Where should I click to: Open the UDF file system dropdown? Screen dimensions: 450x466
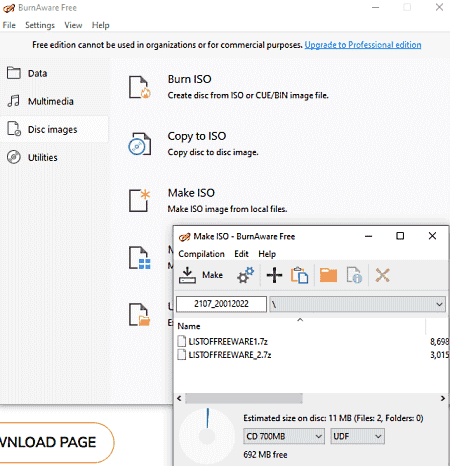tap(357, 436)
